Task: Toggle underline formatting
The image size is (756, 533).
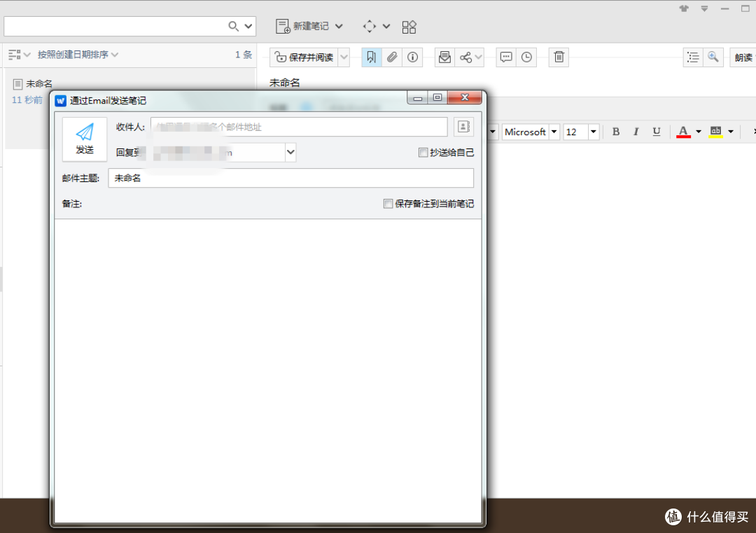Action: [656, 132]
